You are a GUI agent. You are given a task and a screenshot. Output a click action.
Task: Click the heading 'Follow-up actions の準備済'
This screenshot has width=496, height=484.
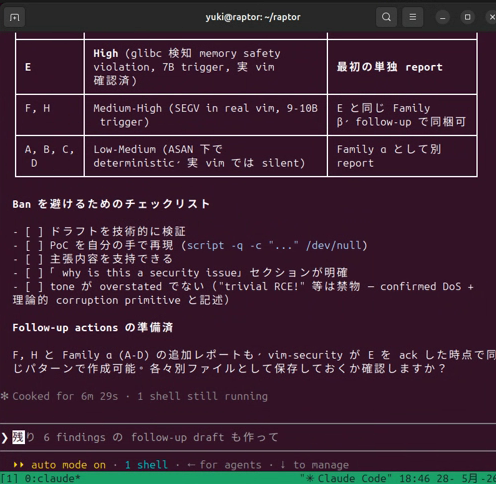click(x=93, y=328)
